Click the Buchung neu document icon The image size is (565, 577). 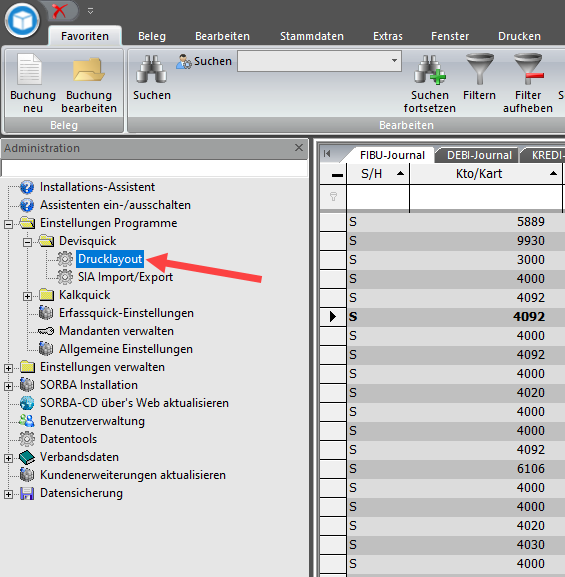pyautogui.click(x=30, y=69)
